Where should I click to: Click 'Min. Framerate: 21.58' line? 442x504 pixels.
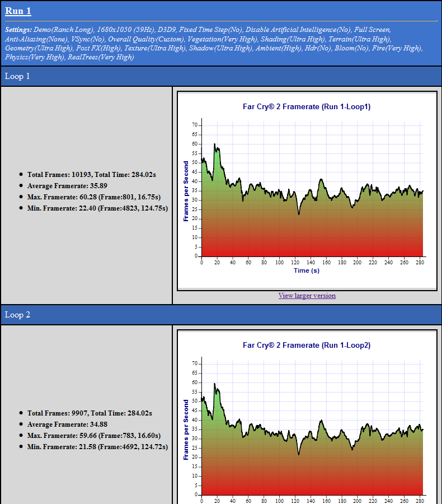[x=97, y=447]
